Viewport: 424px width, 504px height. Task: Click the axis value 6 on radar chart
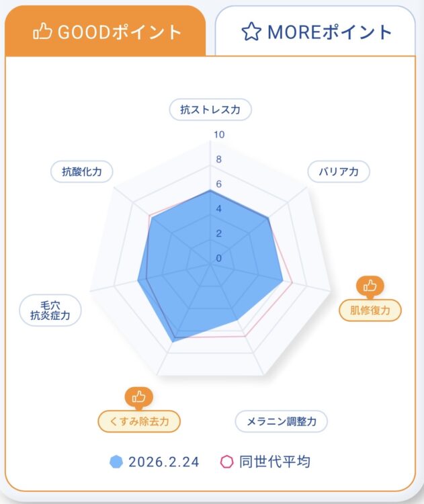tap(219, 184)
